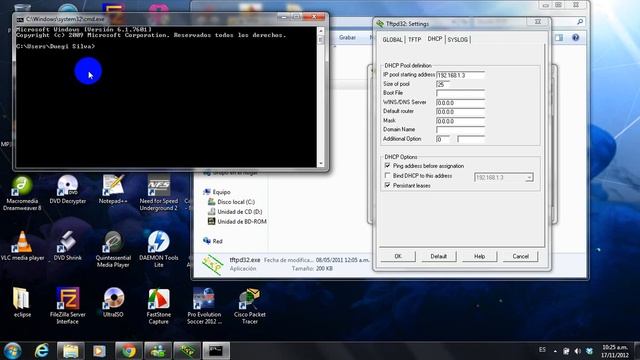Image resolution: width=640 pixels, height=360 pixels.
Task: Enable Bind DHCP to this address
Action: pos(387,176)
